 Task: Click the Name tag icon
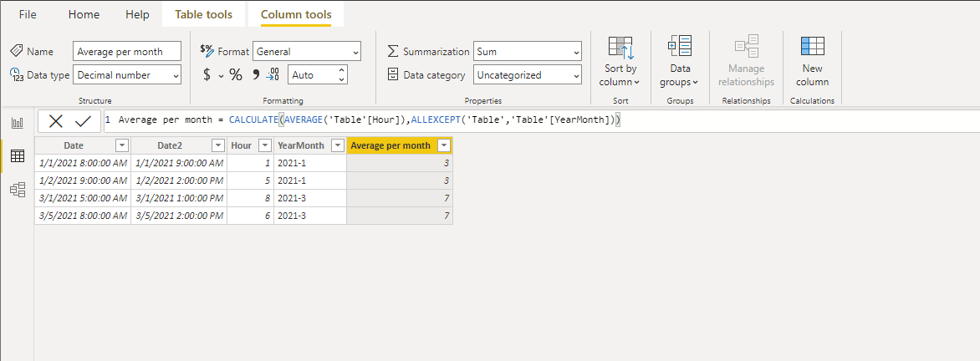tap(17, 51)
